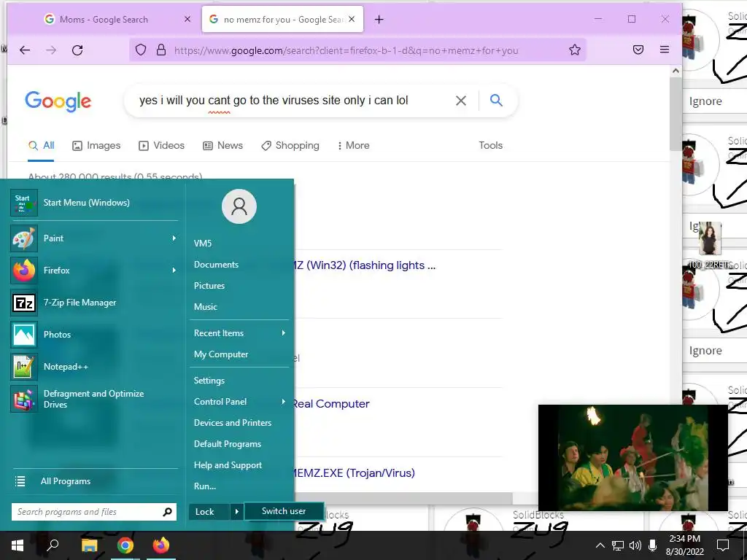Go back with the browser back arrow
Viewport: 747px width, 560px height.
click(x=25, y=50)
